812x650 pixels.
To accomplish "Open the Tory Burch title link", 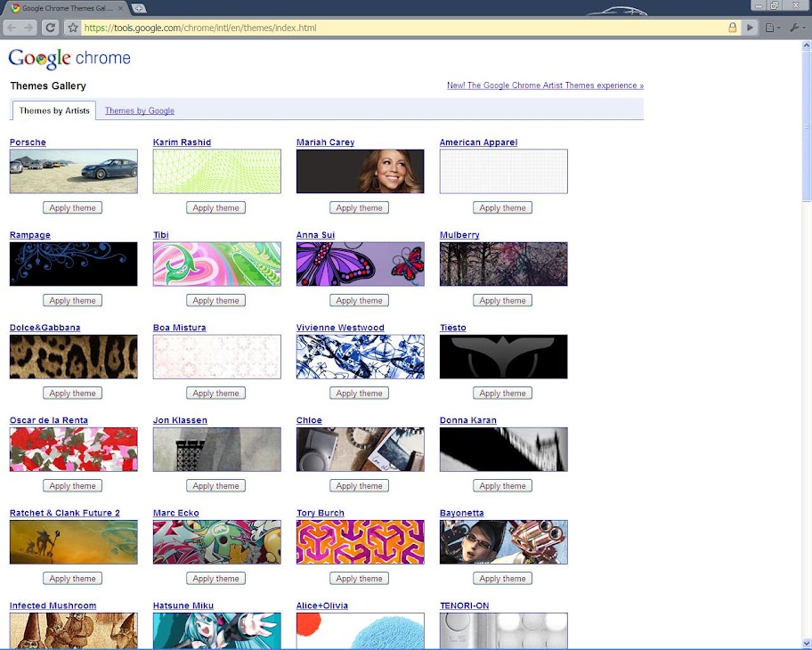I will [x=321, y=513].
